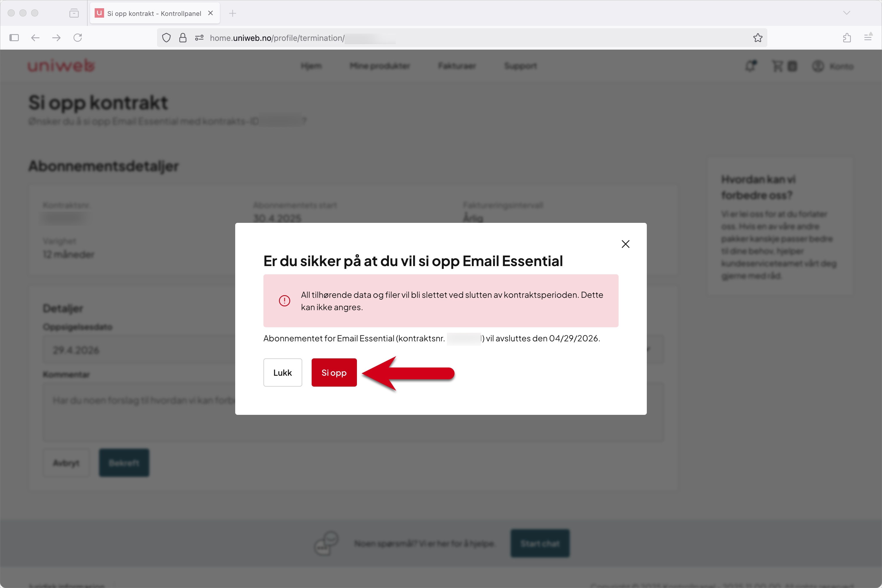Screen dimensions: 882x588
Task: Click the tab overview icon in the title bar
Action: tap(74, 14)
